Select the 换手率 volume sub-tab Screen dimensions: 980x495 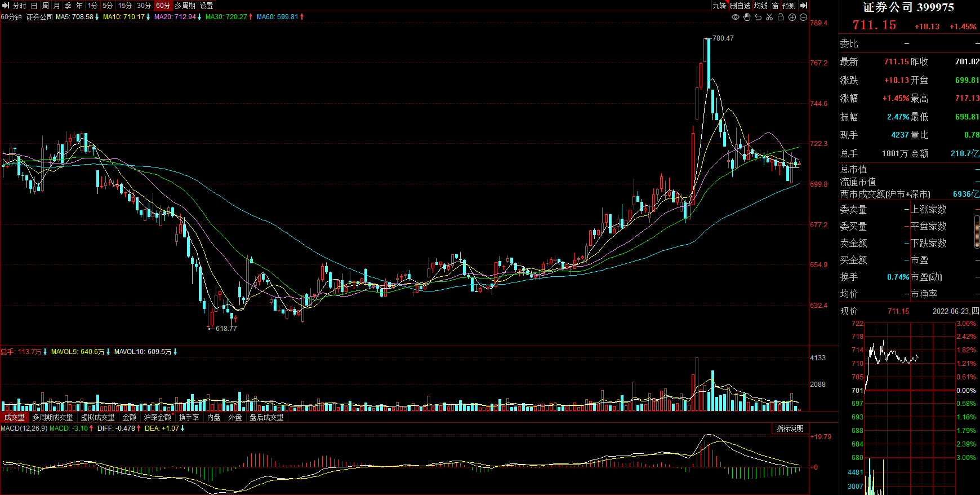click(x=189, y=417)
